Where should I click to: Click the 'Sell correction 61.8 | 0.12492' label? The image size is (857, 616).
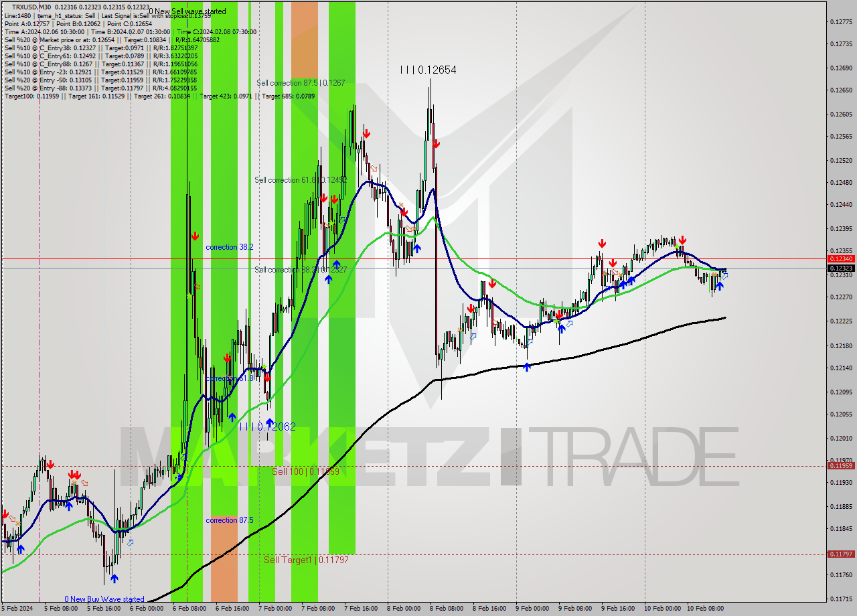coord(300,180)
